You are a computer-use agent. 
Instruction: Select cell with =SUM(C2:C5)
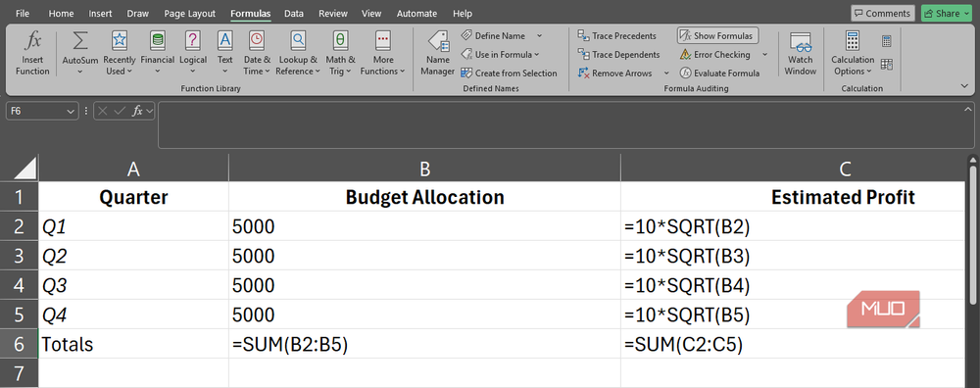pyautogui.click(x=793, y=344)
